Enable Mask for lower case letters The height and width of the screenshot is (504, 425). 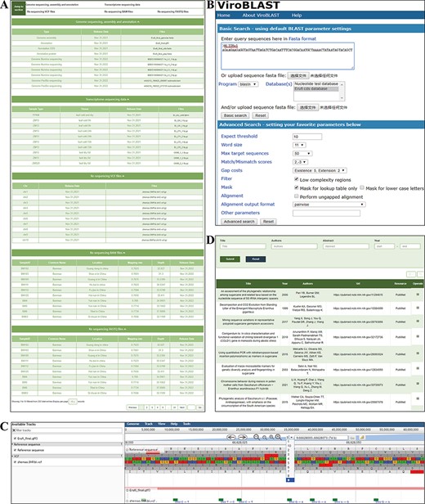362,187
